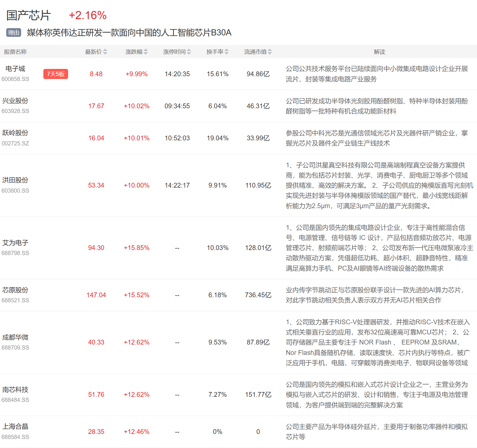Click sort arrows next to 涨跌幅
The height and width of the screenshot is (448, 477).
tap(145, 52)
